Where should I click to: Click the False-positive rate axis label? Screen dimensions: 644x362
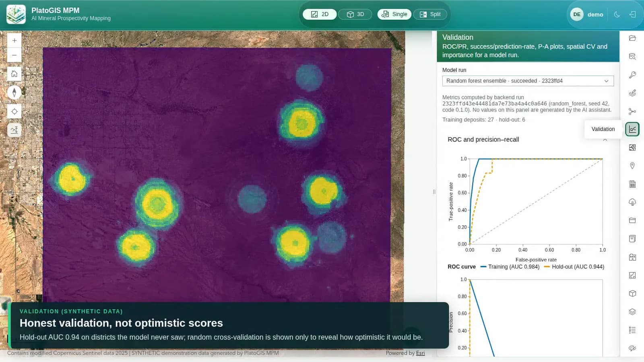click(x=536, y=260)
